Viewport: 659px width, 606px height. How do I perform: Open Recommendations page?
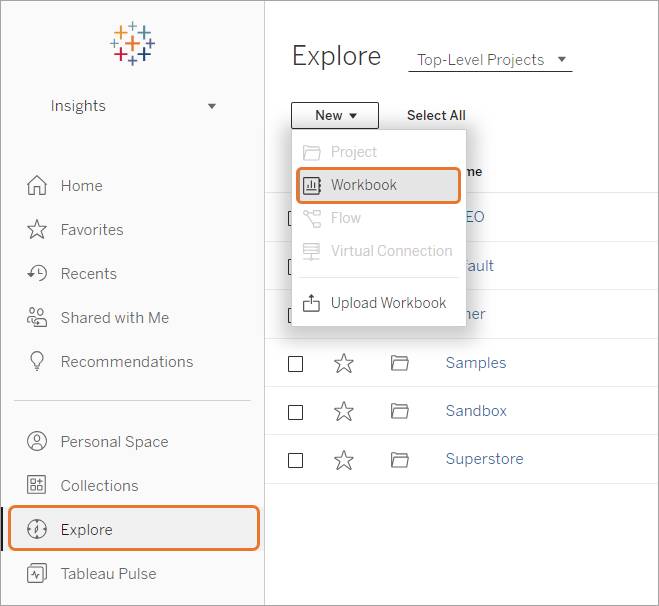(127, 361)
